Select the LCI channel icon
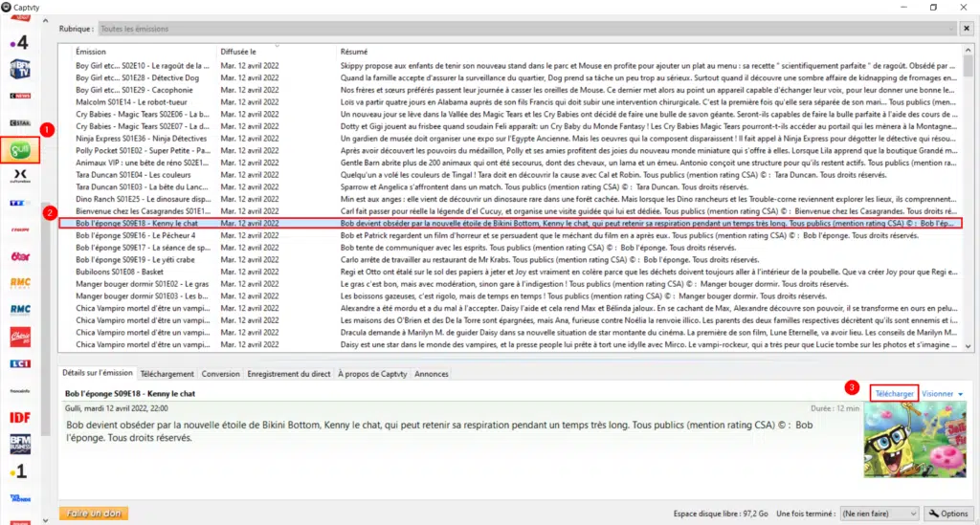Viewport: 980px width, 525px height. point(20,364)
